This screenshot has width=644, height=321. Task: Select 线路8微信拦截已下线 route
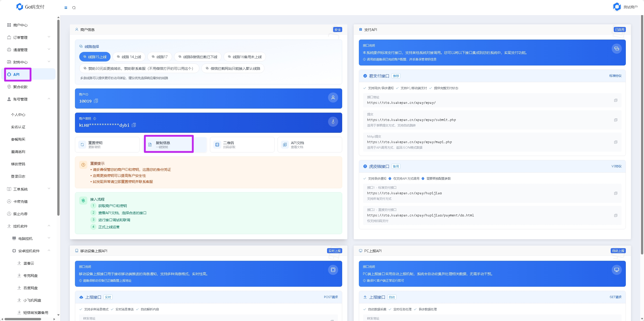pos(198,57)
